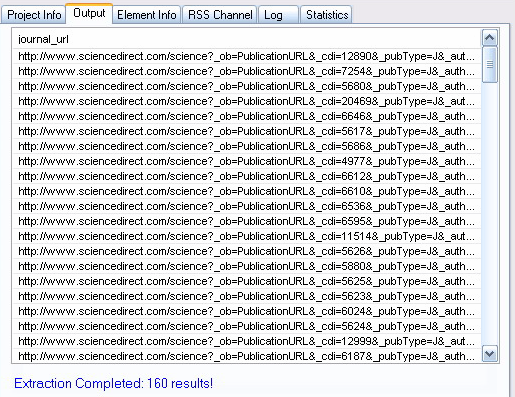Select the URL row with cdi=5617

tap(246, 131)
